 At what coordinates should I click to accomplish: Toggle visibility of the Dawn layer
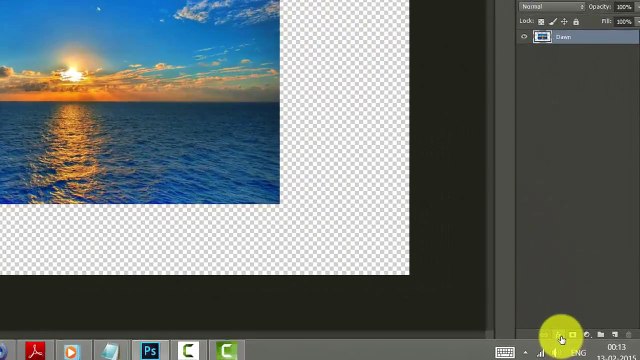[524, 37]
